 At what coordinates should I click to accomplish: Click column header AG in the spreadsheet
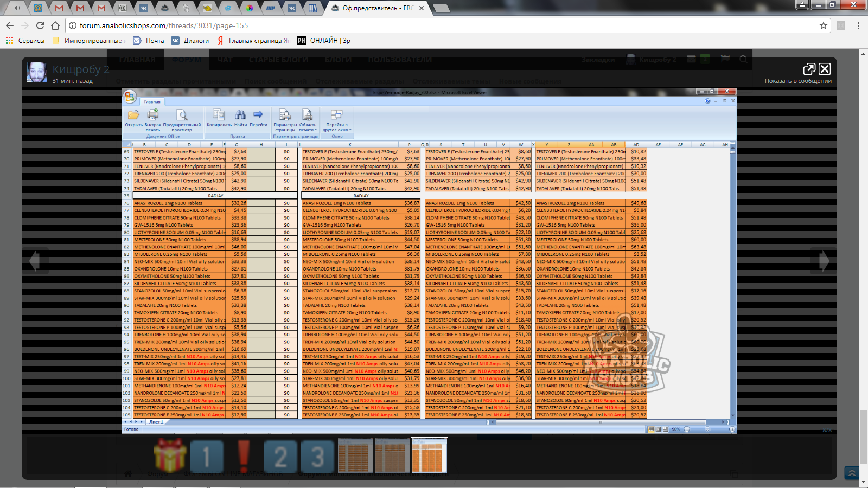coord(703,145)
